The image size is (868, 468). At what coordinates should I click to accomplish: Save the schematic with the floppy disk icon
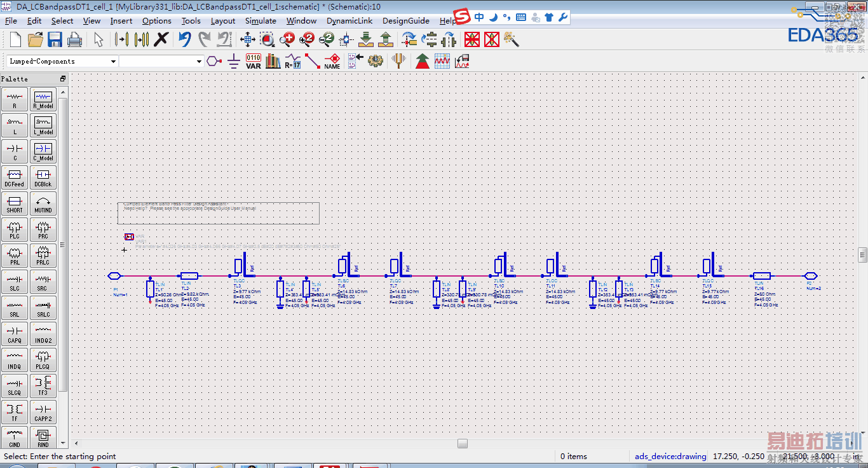pos(55,39)
